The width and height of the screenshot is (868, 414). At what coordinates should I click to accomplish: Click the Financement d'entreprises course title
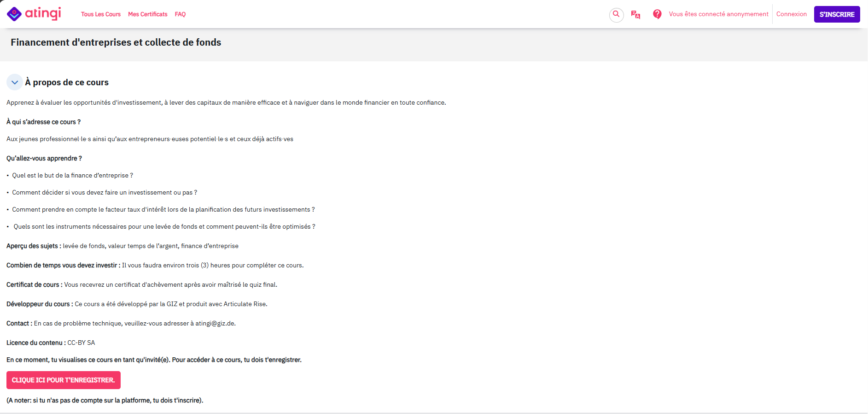tap(116, 42)
